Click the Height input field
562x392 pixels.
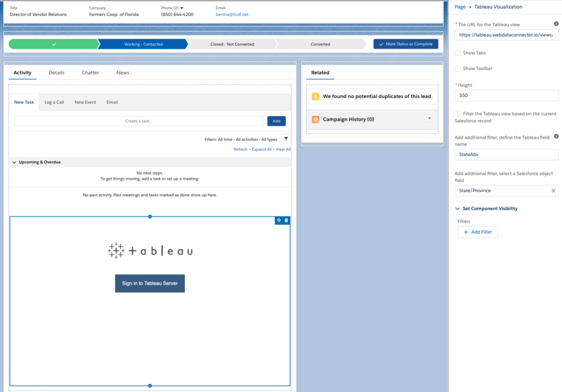[507, 95]
